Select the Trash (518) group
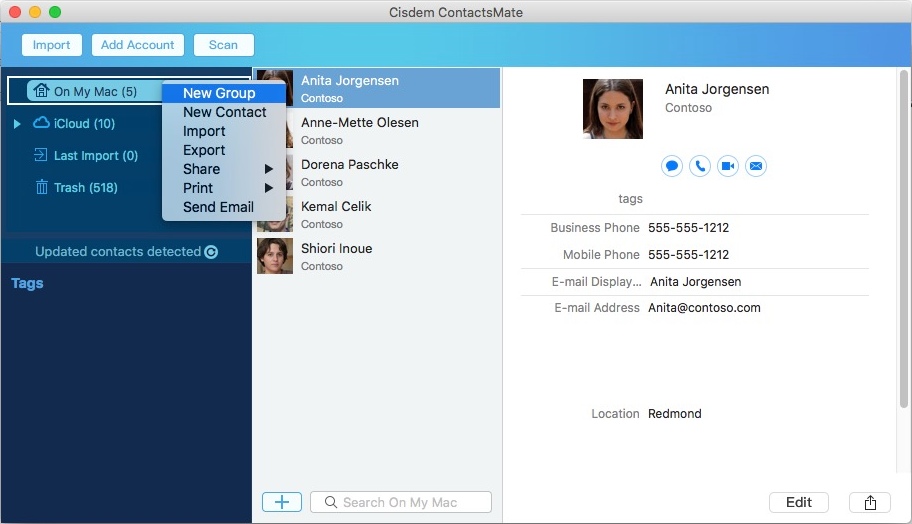Viewport: 912px width, 524px height. click(85, 187)
